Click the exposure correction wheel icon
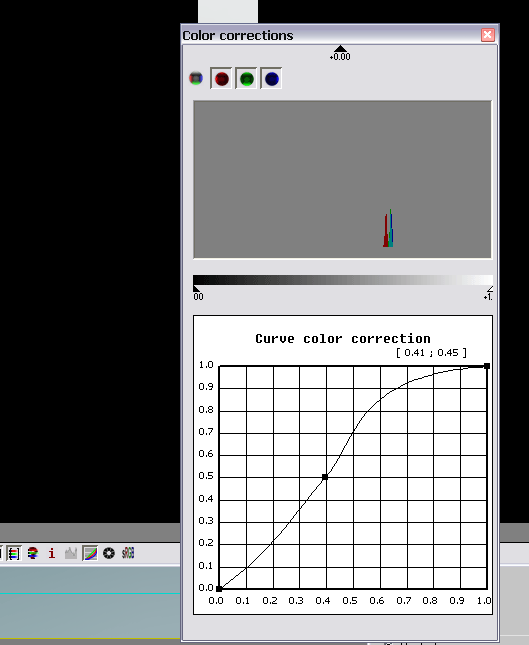The height and width of the screenshot is (645, 529). [x=109, y=553]
